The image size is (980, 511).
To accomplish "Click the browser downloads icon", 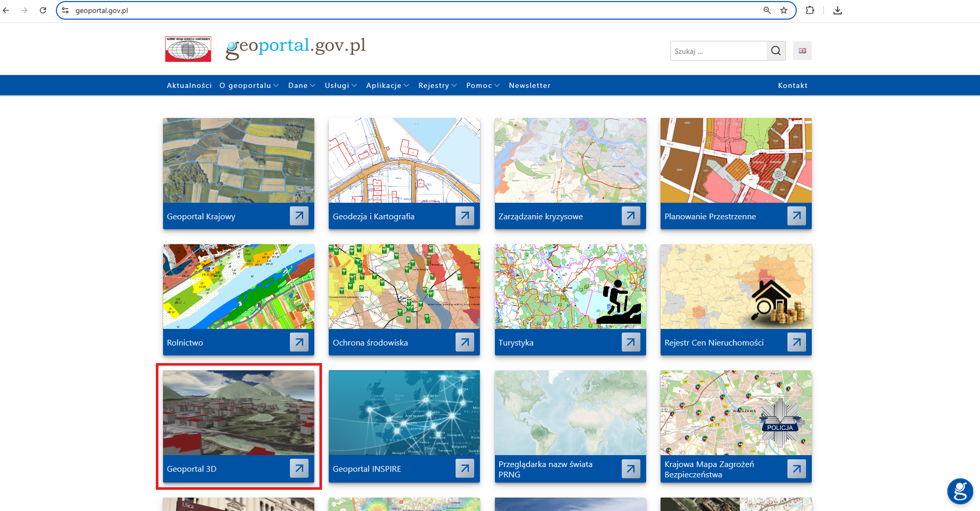I will point(837,10).
